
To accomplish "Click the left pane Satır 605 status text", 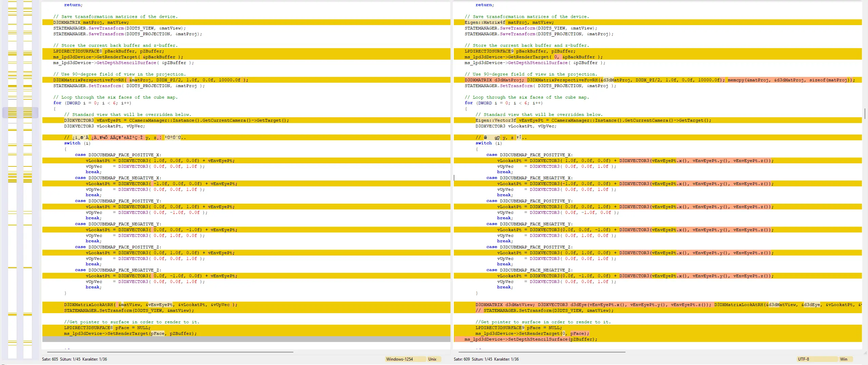I will [x=50, y=359].
